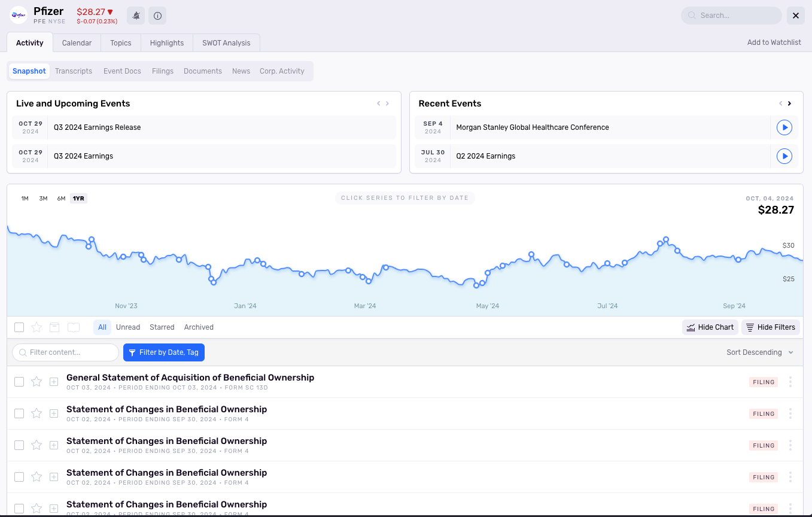The image size is (812, 517).
Task: Open the Transcripts sub-tab
Action: [x=74, y=71]
